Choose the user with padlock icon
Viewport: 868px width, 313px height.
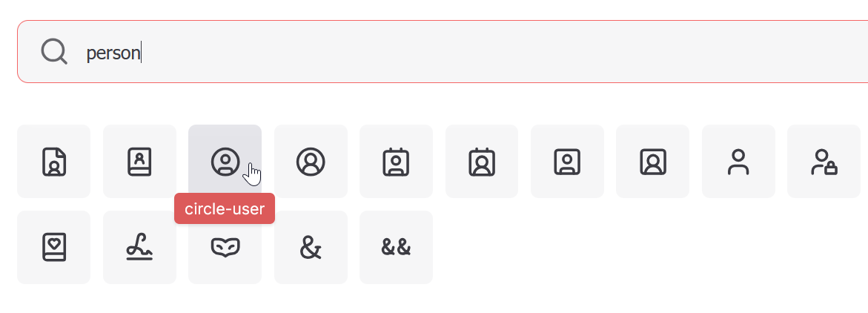[824, 161]
